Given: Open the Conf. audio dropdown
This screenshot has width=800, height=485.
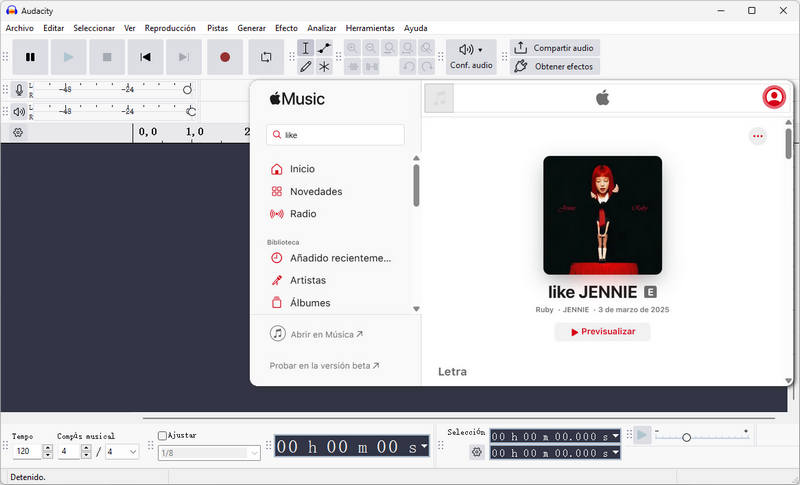Looking at the screenshot, I should [x=470, y=56].
